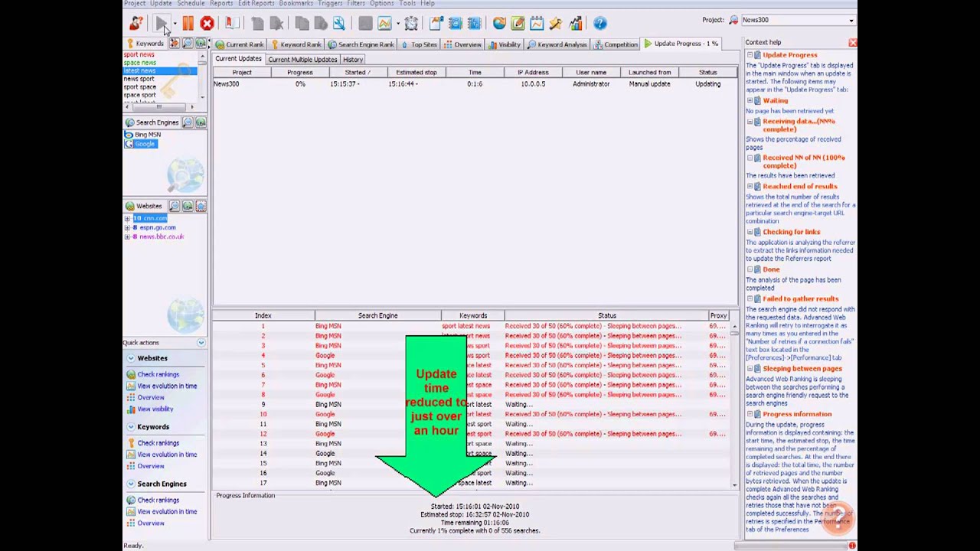Click View evolution in time under Keywords
Screen dimensions: 980x551
[x=167, y=455]
